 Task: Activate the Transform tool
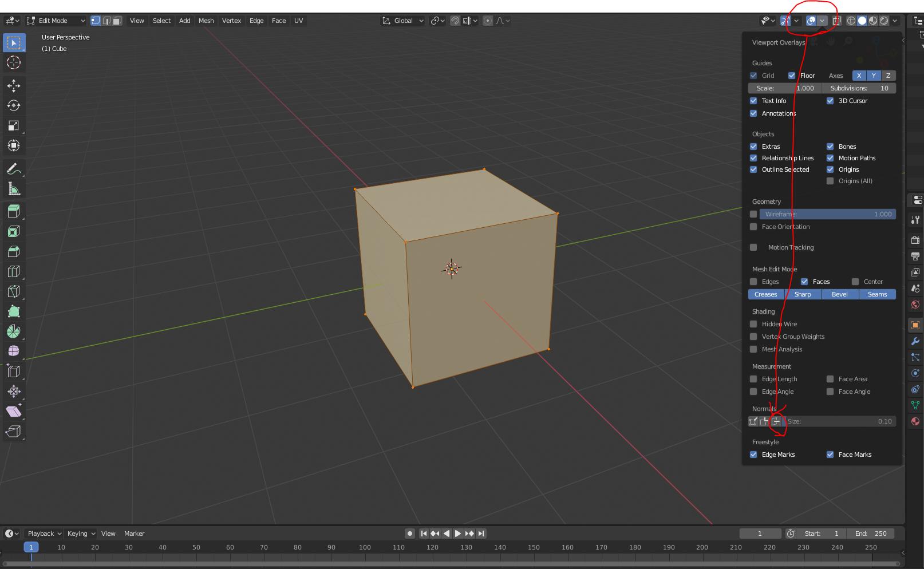[14, 146]
